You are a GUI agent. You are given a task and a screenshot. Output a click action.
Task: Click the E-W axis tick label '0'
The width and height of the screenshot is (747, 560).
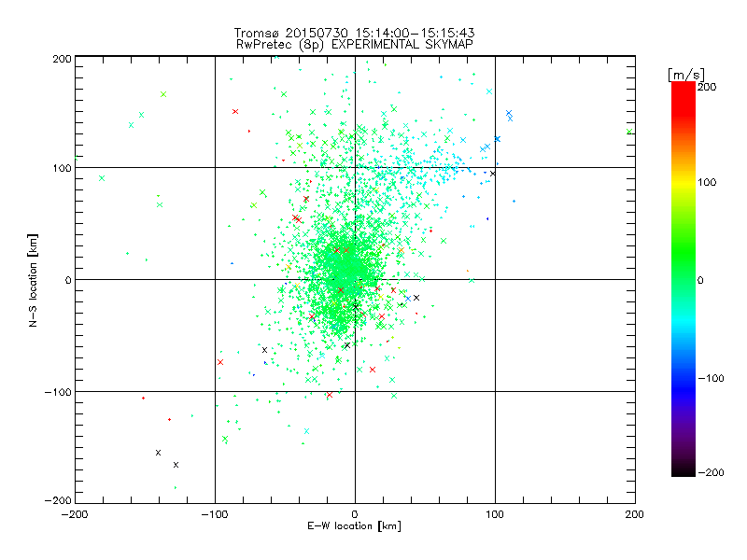click(x=355, y=514)
